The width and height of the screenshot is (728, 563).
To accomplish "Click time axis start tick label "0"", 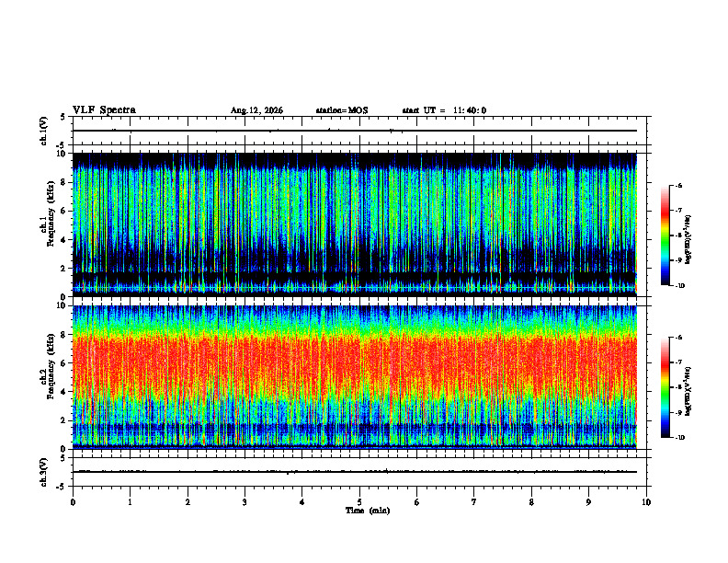I will (73, 502).
